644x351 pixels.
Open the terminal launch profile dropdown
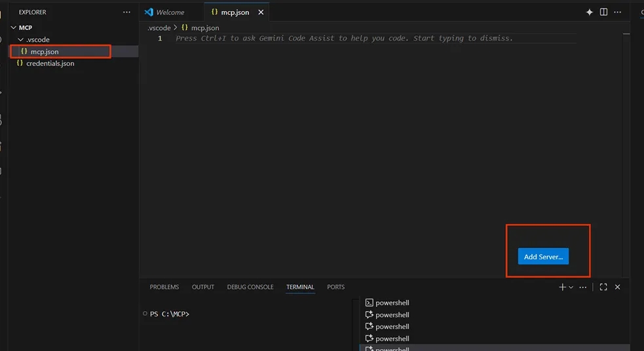(571, 287)
